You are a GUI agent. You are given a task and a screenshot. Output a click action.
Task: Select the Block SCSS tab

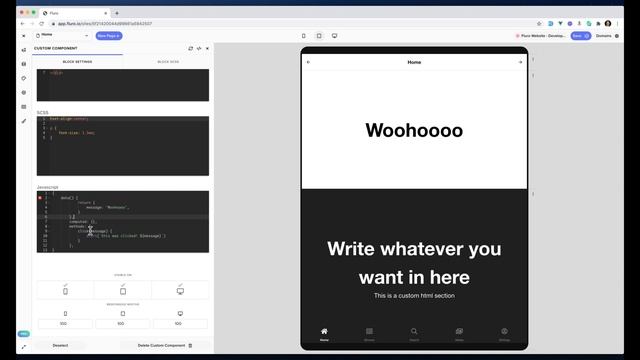point(168,62)
